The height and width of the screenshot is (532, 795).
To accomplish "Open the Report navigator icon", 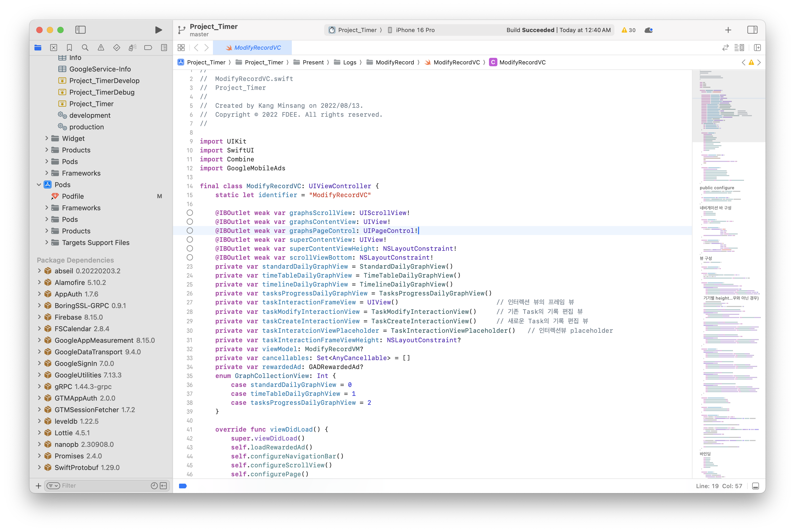I will pos(164,48).
